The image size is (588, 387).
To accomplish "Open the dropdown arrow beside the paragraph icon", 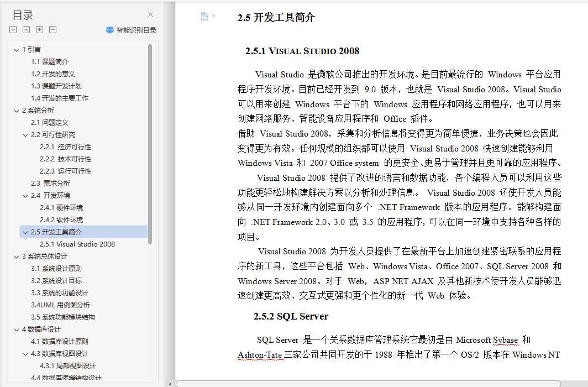I will click(x=214, y=16).
